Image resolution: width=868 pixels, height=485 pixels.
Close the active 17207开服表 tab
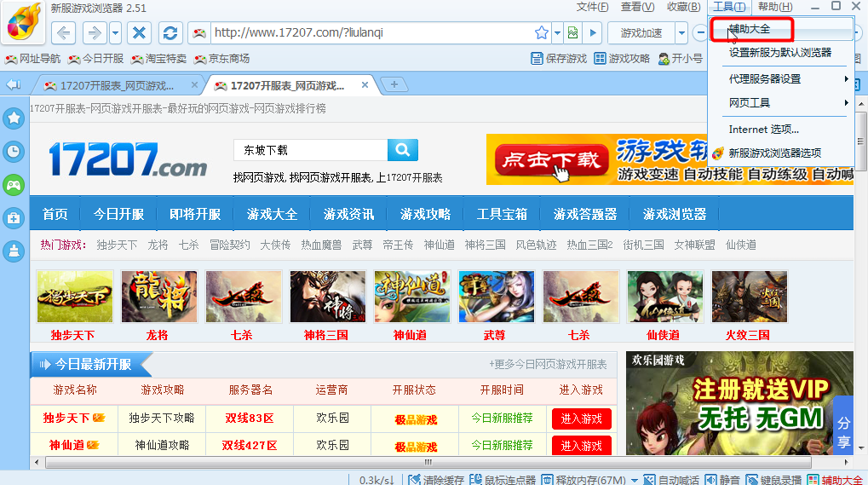[x=365, y=85]
